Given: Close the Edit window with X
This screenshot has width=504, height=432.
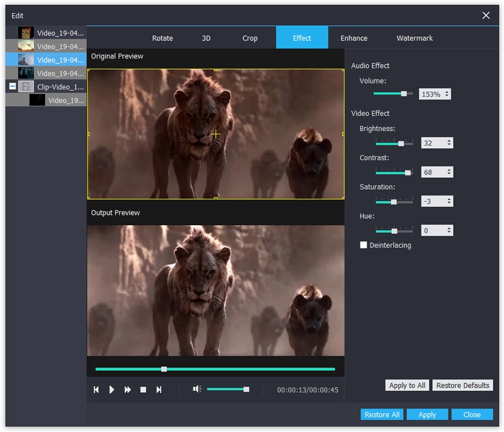Looking at the screenshot, I should pyautogui.click(x=486, y=15).
